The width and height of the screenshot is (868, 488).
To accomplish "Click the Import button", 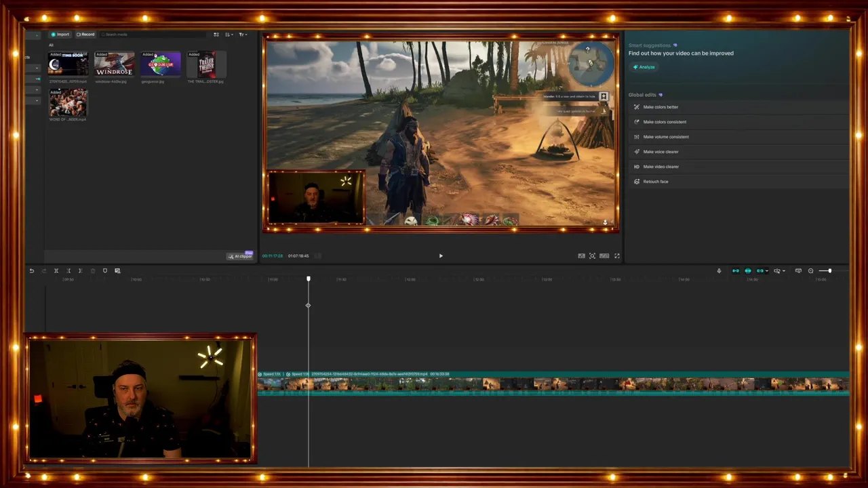I will click(x=60, y=35).
